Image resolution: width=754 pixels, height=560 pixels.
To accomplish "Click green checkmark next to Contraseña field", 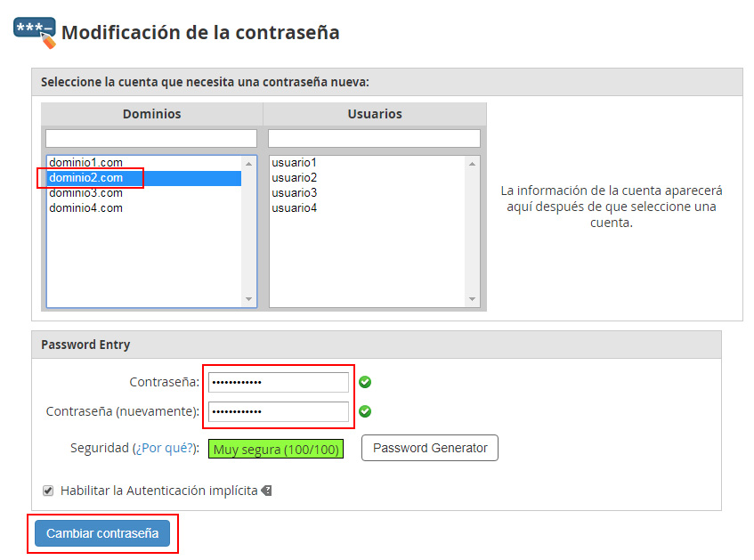I will (x=365, y=382).
